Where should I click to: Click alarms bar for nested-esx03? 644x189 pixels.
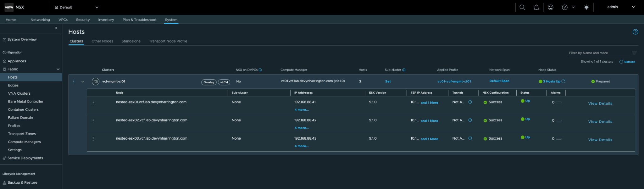[x=558, y=139]
